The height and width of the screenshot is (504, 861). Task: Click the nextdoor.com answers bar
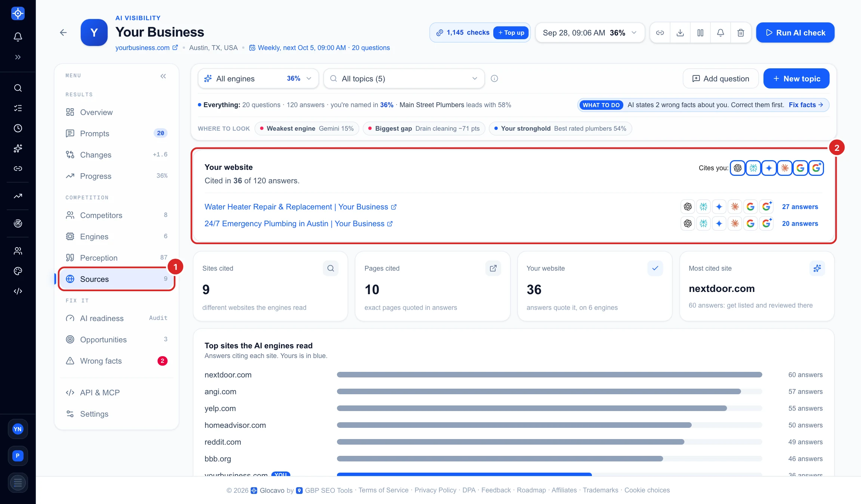coord(549,375)
